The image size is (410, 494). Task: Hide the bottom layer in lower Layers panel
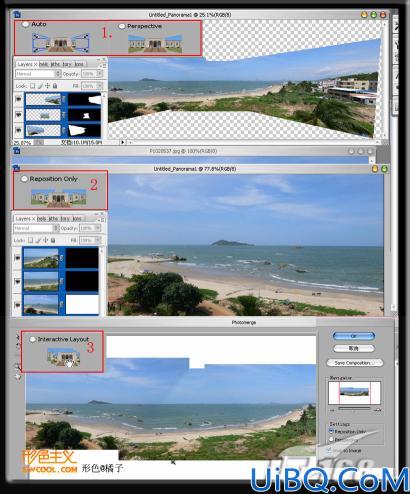[17, 305]
